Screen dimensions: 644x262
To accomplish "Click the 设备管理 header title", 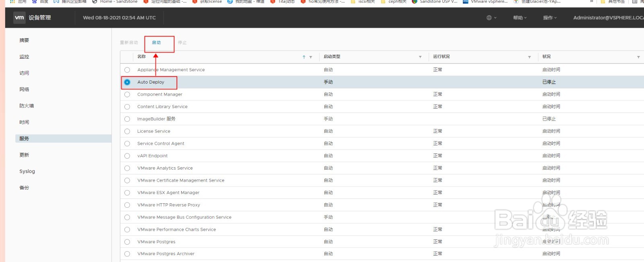I will pyautogui.click(x=40, y=18).
